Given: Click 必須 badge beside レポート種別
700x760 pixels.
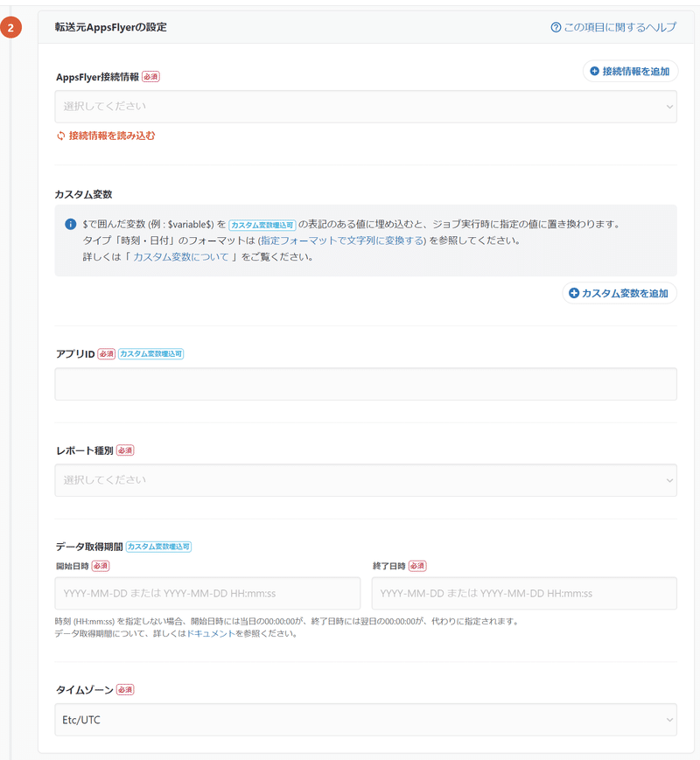Looking at the screenshot, I should pyautogui.click(x=125, y=450).
